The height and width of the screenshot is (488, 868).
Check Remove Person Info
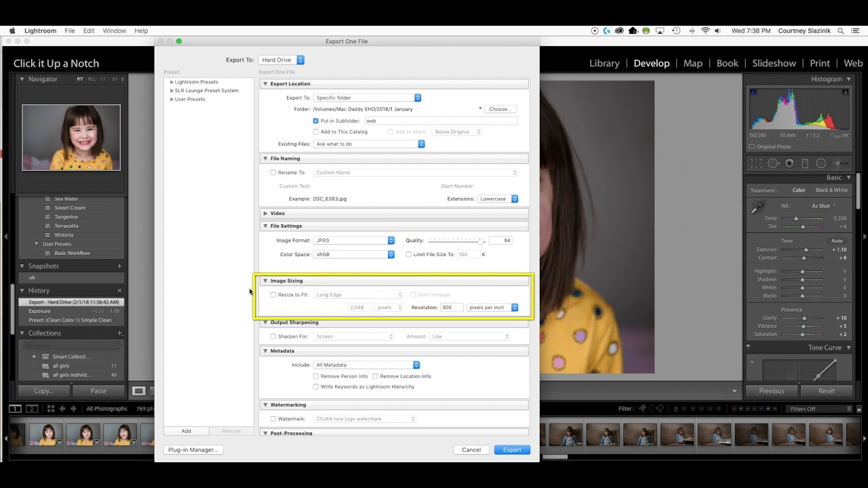point(316,376)
